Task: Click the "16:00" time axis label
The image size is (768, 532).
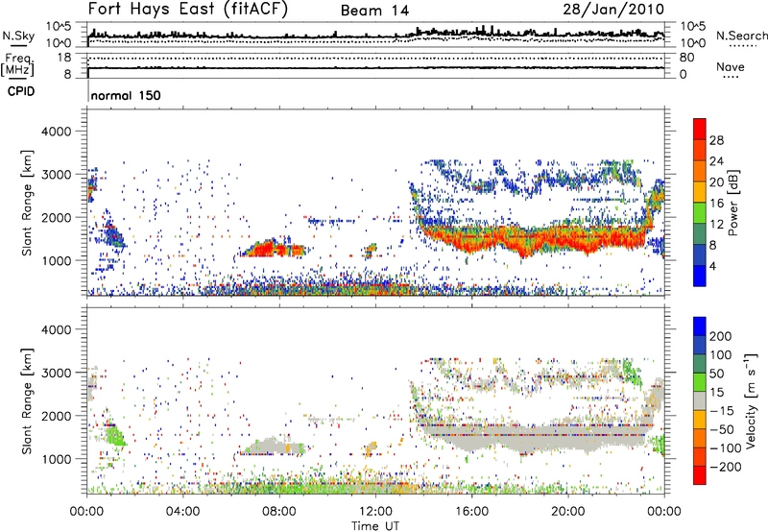Action: (x=471, y=512)
